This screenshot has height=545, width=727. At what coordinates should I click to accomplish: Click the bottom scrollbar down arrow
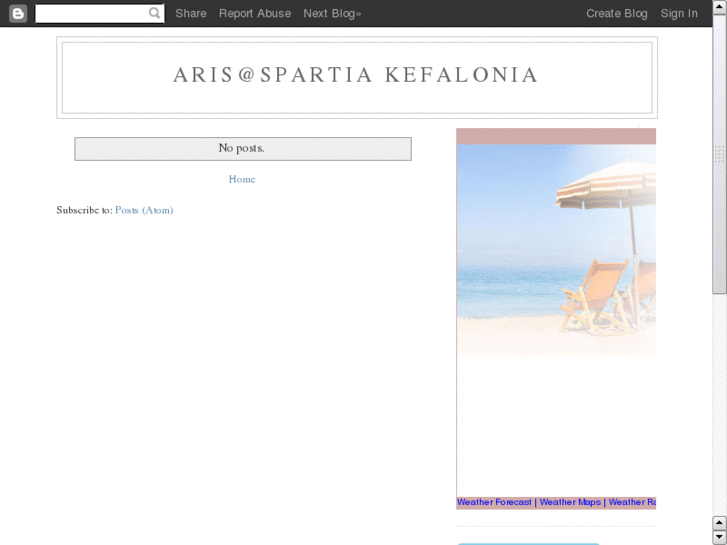719,538
